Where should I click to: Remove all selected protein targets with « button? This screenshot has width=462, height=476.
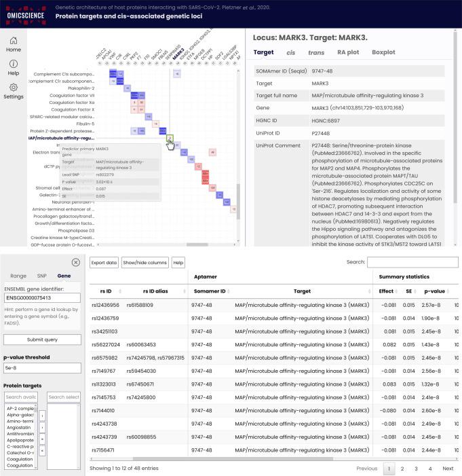pos(42,451)
